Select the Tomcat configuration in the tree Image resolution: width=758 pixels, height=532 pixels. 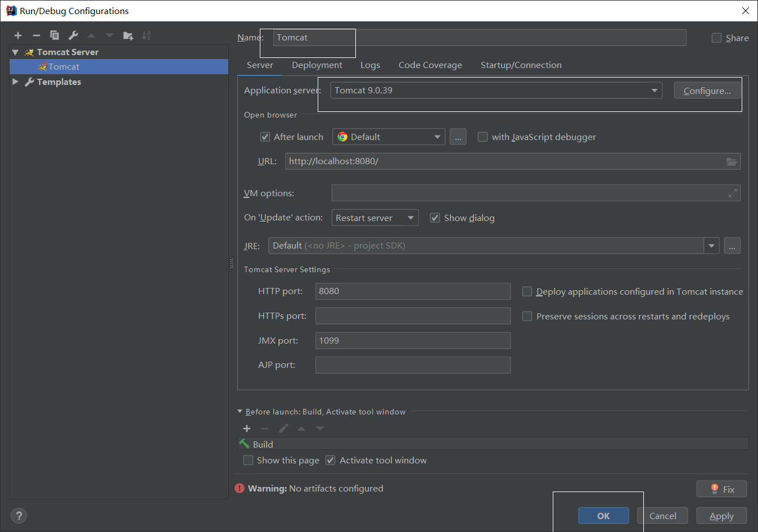tap(119, 66)
